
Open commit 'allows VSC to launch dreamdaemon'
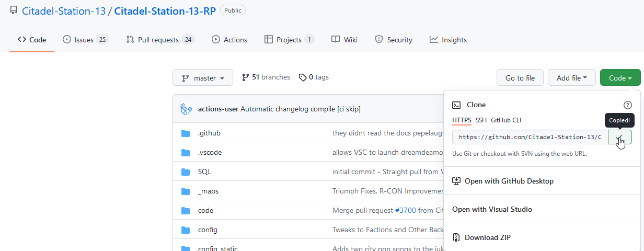tap(387, 152)
